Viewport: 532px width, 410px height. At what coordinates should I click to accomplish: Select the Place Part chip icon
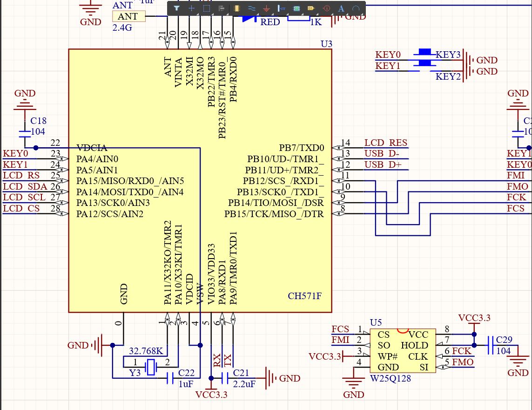click(236, 8)
